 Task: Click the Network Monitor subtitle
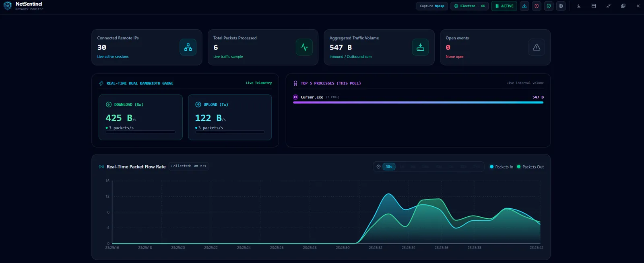click(29, 9)
